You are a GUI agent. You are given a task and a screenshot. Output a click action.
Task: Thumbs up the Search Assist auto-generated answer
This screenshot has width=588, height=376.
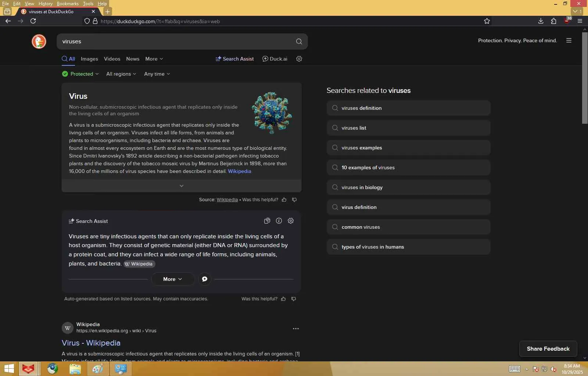pos(283,299)
